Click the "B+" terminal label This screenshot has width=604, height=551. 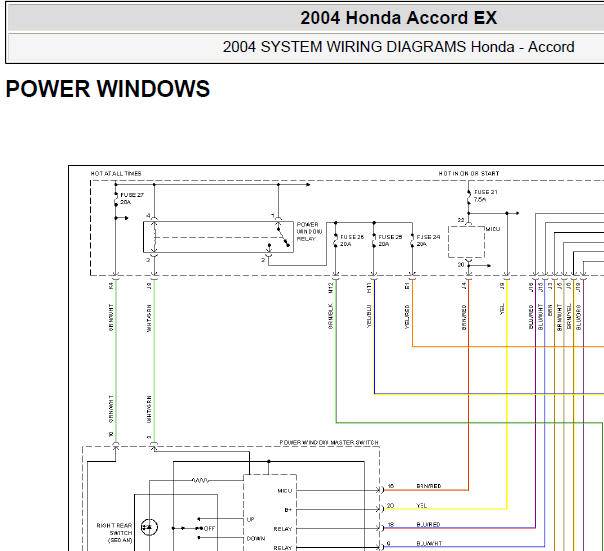pos(288,510)
